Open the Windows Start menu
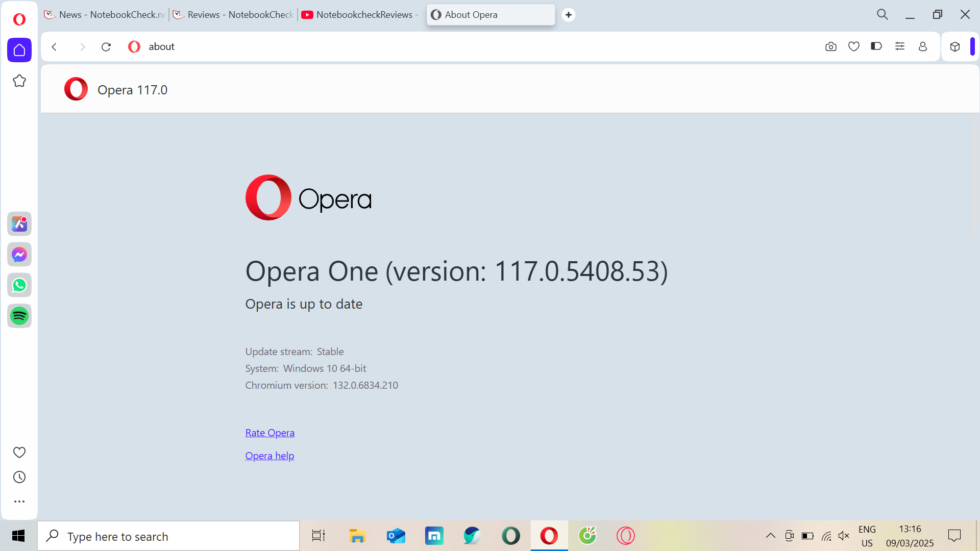 18,536
